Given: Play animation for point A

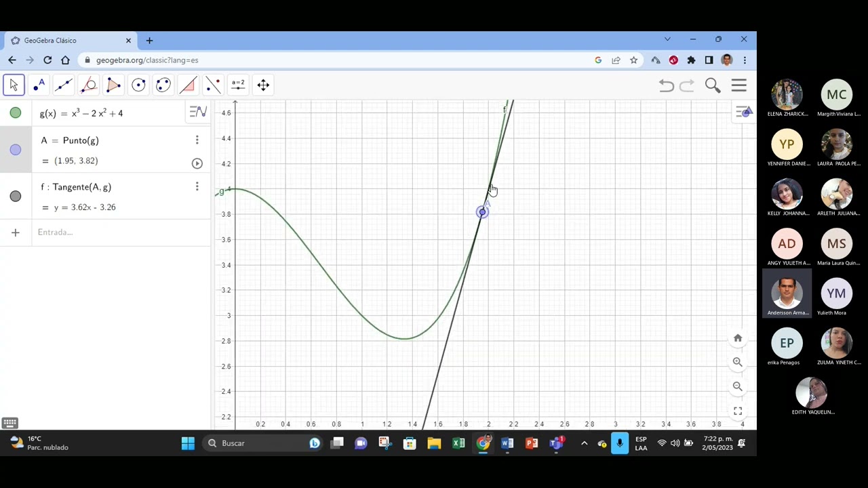Looking at the screenshot, I should [x=197, y=163].
